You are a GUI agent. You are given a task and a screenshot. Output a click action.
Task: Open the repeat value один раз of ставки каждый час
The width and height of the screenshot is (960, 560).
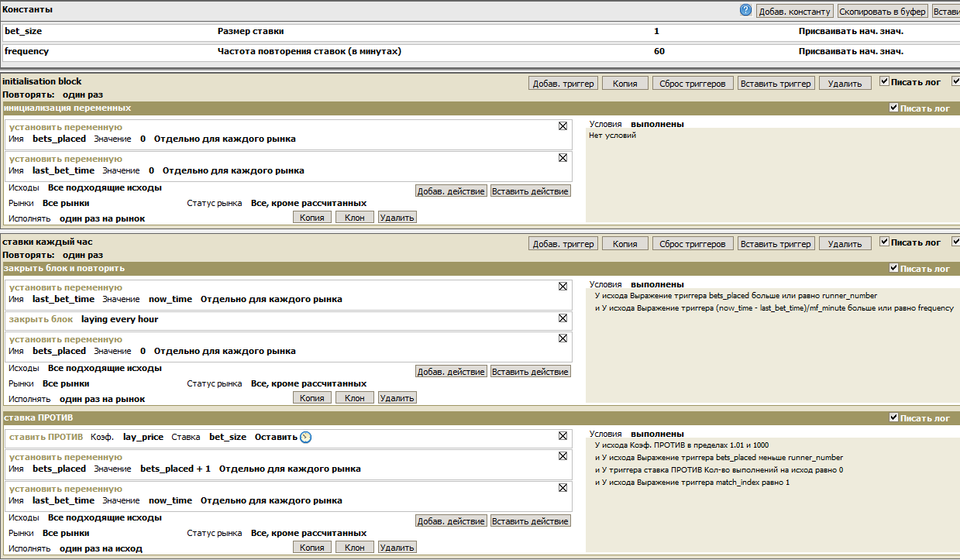pyautogui.click(x=83, y=254)
